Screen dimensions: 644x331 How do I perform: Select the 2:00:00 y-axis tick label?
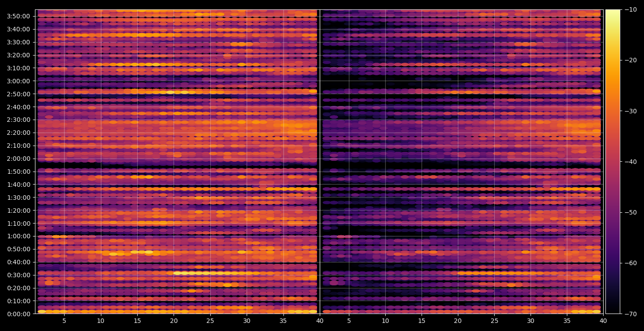click(18, 159)
